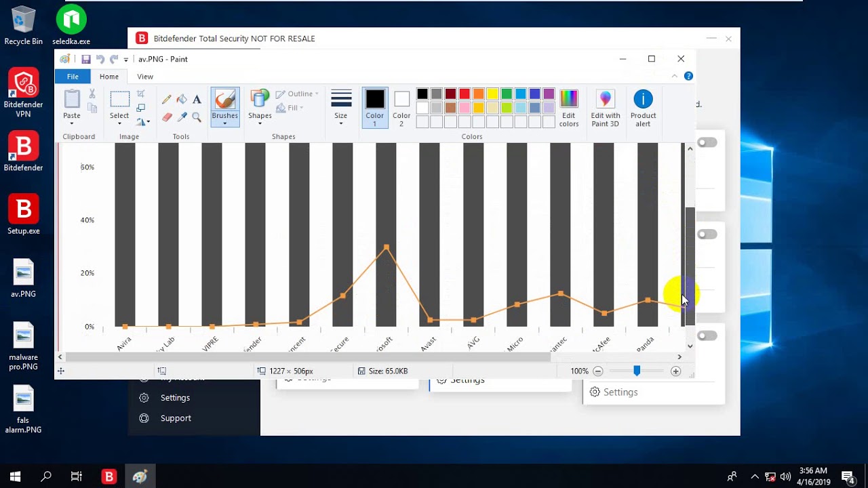Select seledka.exe desktop icon

click(71, 26)
